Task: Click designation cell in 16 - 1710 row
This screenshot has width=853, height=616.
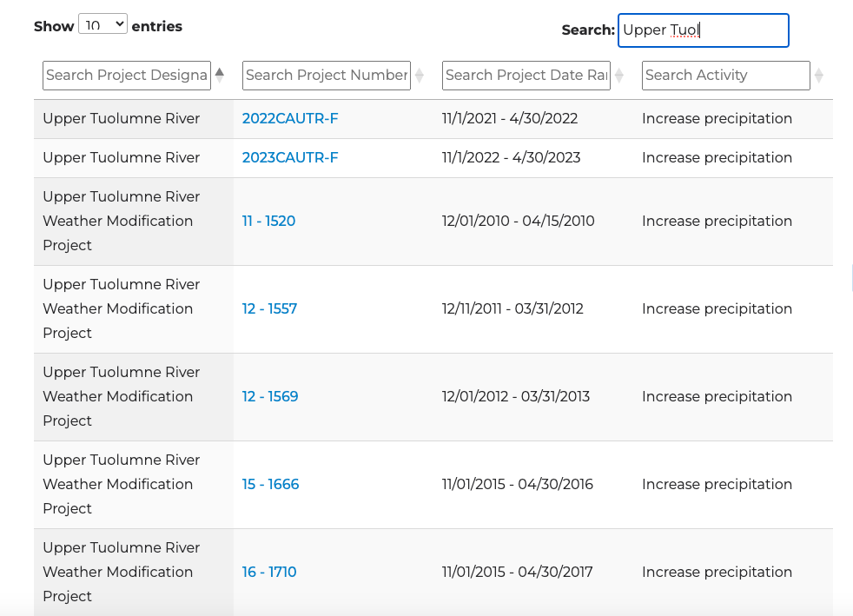Action: (x=134, y=572)
